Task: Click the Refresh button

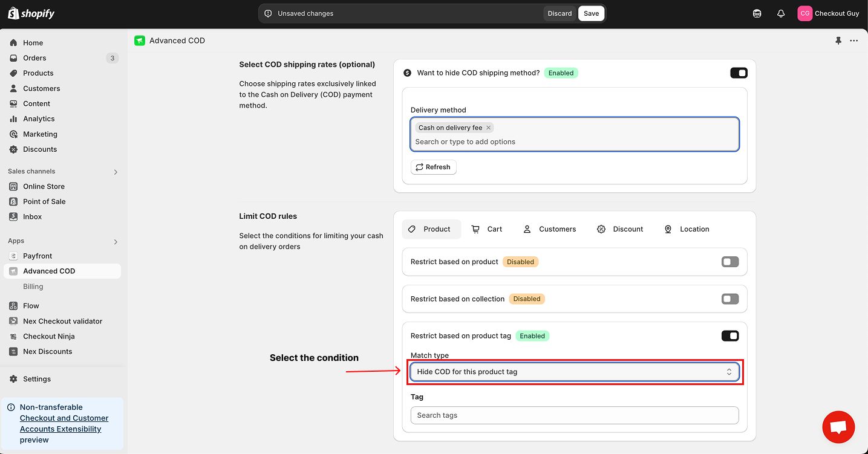Action: pyautogui.click(x=433, y=167)
